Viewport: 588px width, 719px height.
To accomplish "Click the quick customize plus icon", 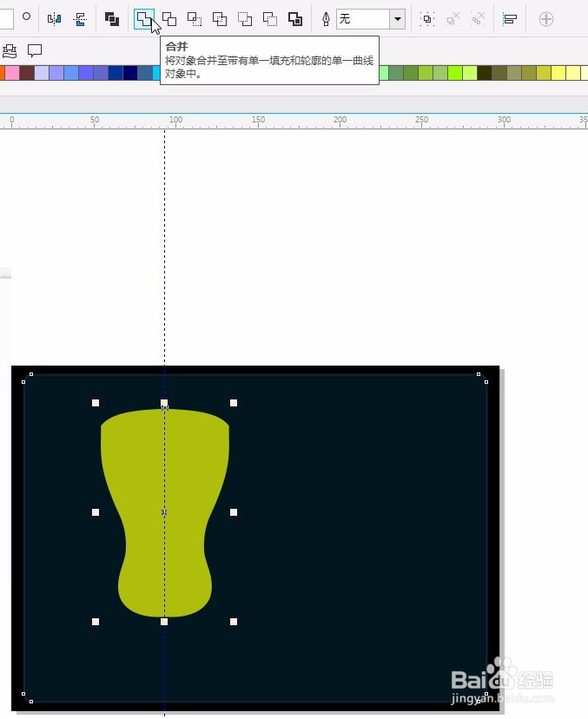I will click(x=545, y=19).
